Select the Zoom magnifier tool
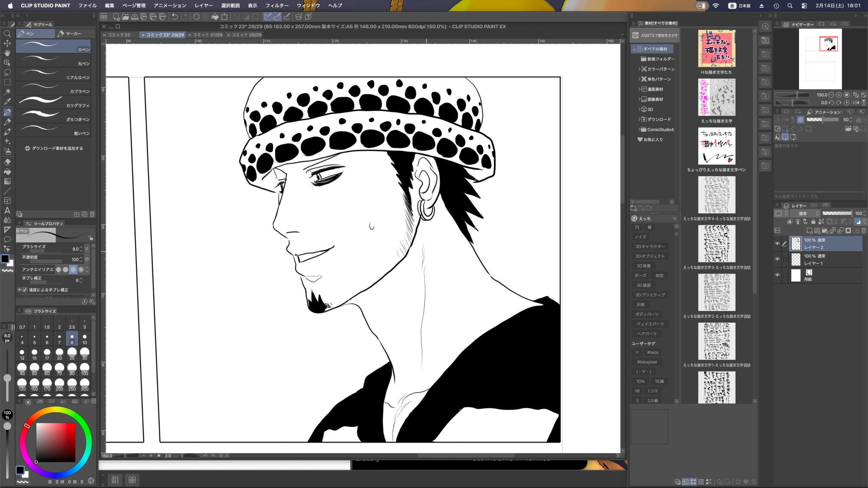The image size is (868, 488). click(x=7, y=34)
